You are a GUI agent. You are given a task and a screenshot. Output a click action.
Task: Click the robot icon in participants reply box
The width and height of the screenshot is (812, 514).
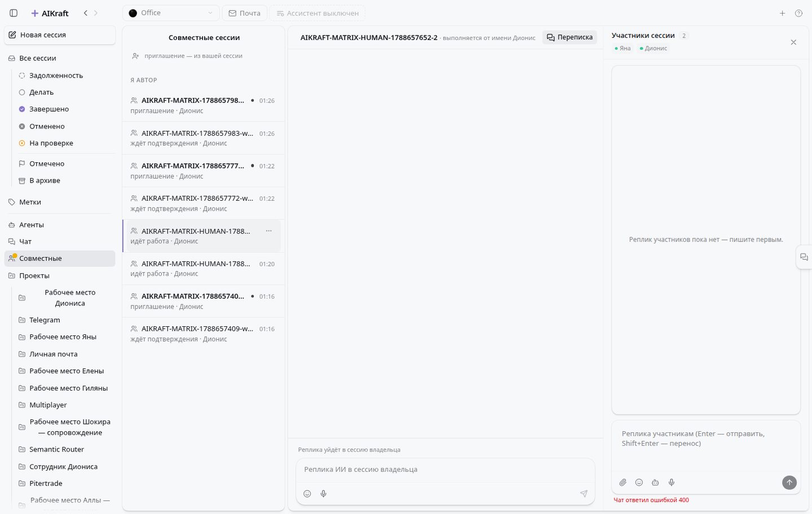(x=655, y=482)
